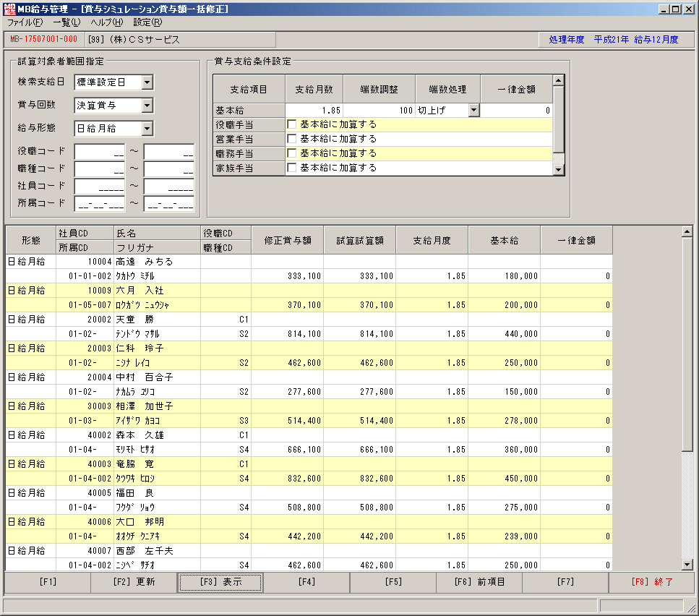Click 基本給 value 450,000
The height and width of the screenshot is (616, 699).
504,479
